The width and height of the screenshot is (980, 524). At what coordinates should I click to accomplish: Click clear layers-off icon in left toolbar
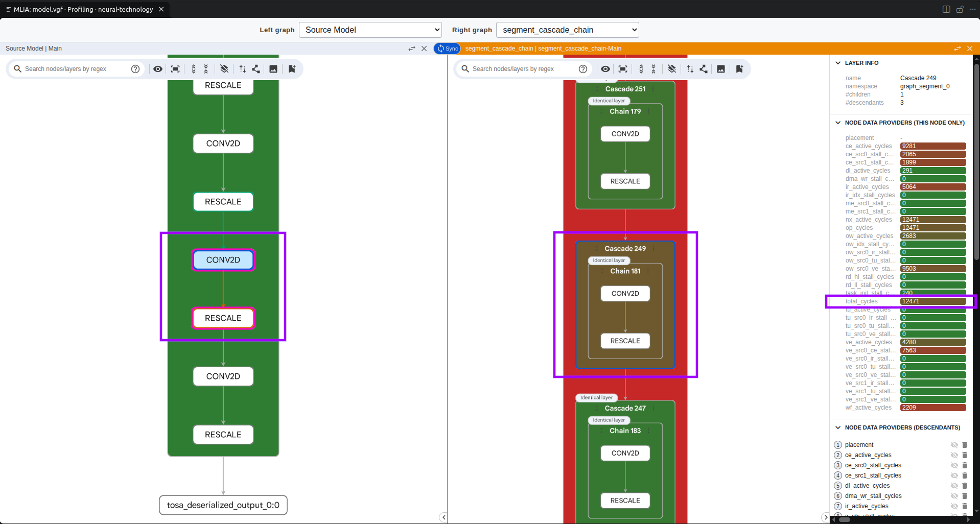click(224, 69)
